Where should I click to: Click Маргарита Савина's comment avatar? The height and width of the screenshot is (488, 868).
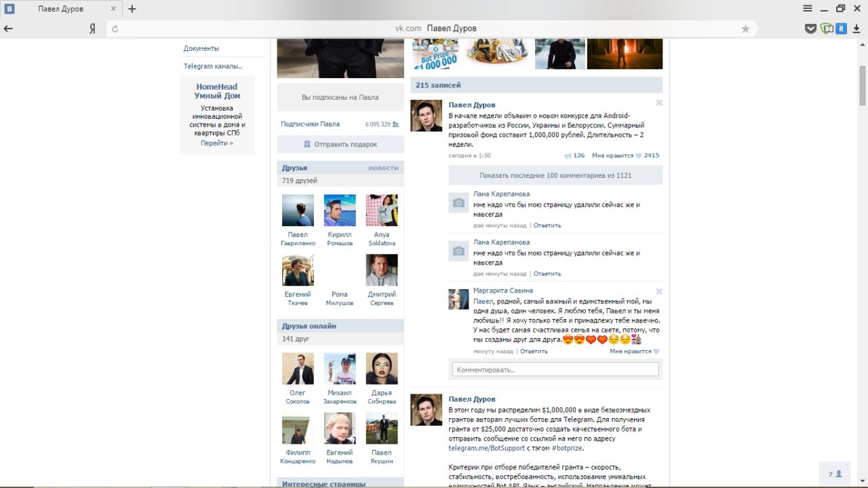click(x=459, y=299)
